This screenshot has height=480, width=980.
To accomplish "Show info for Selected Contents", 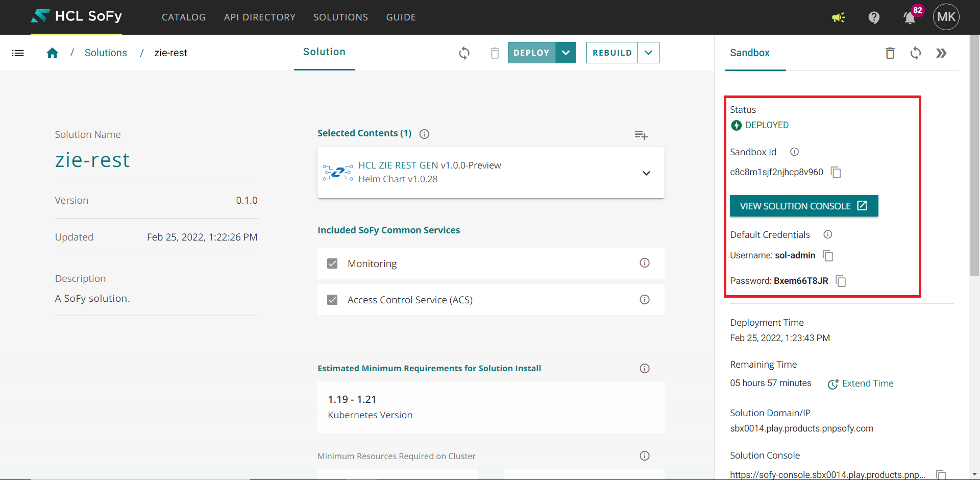I will click(x=424, y=134).
